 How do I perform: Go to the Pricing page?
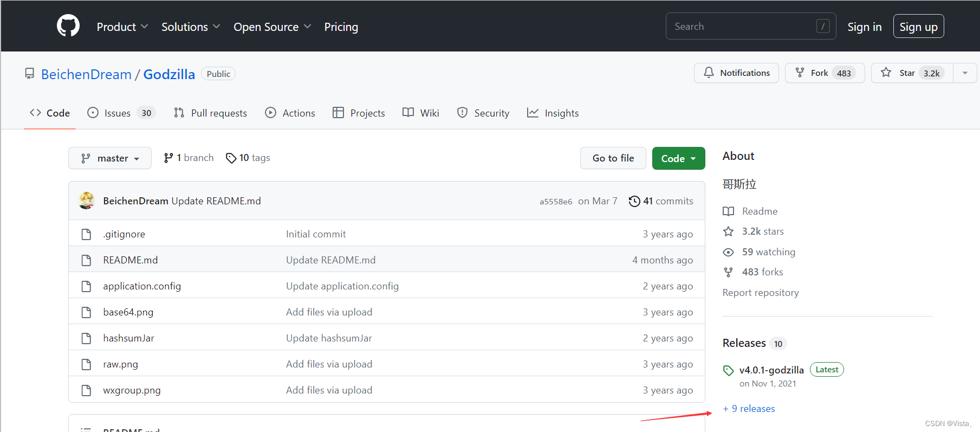click(x=341, y=27)
